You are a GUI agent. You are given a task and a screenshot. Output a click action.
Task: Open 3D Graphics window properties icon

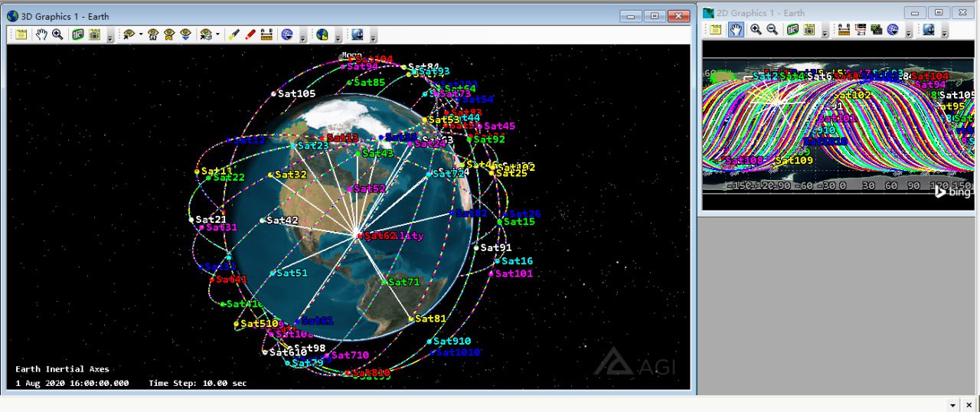tap(21, 34)
